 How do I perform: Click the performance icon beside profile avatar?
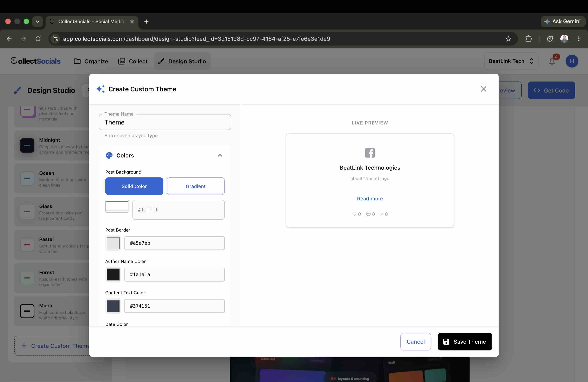point(550,39)
